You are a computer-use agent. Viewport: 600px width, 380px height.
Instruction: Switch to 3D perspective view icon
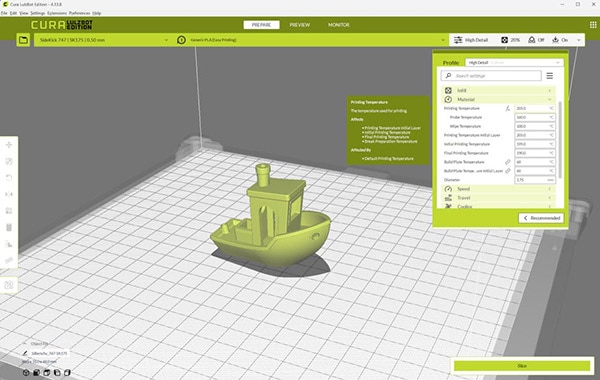point(26,372)
